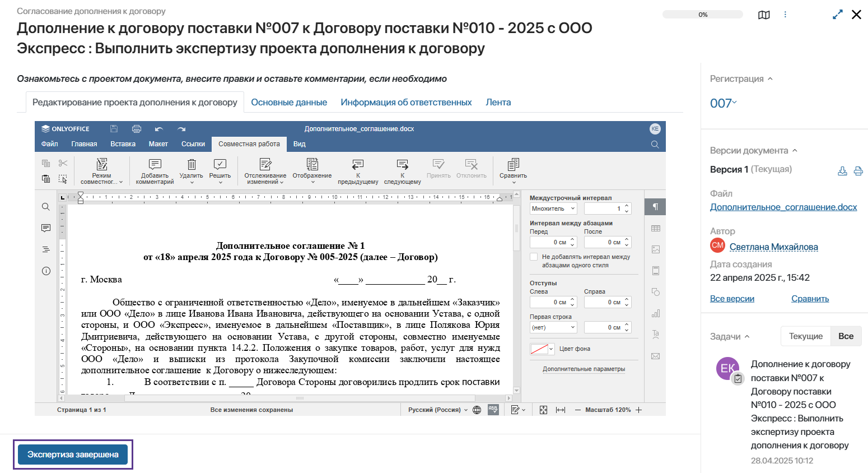The height and width of the screenshot is (473, 868).
Task: Click the Add comment icon (Добавить комментарий)
Action: tap(155, 165)
